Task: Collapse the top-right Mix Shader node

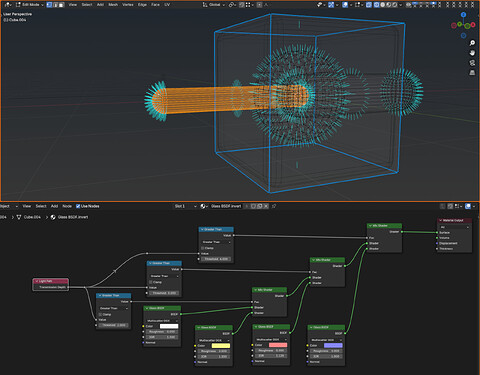Action: [x=370, y=226]
